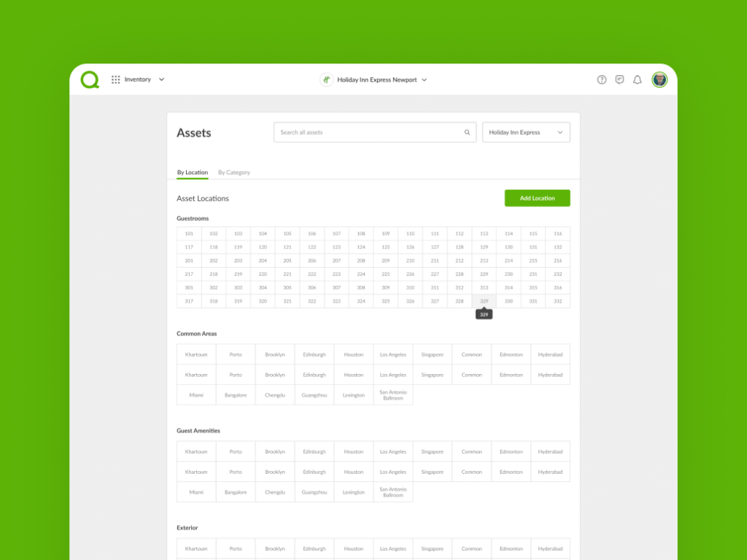The image size is (747, 560).
Task: Open Khartoum under Exterior
Action: (x=196, y=548)
